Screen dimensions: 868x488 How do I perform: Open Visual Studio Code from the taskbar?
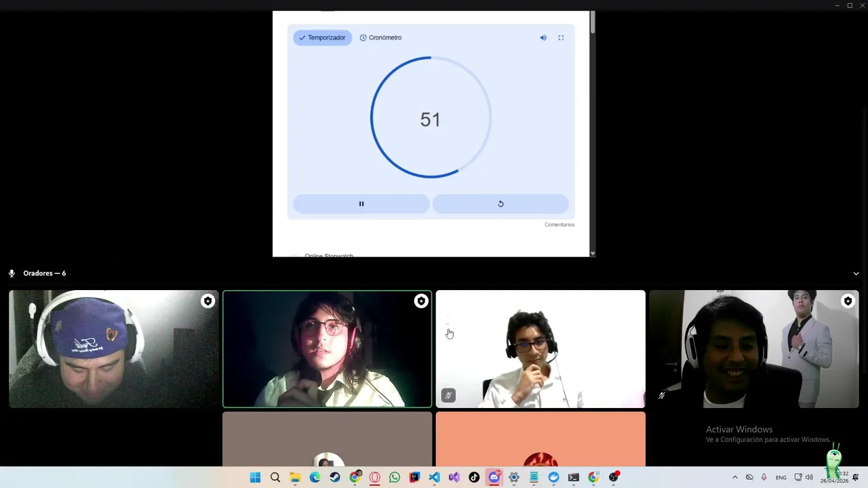pos(435,477)
